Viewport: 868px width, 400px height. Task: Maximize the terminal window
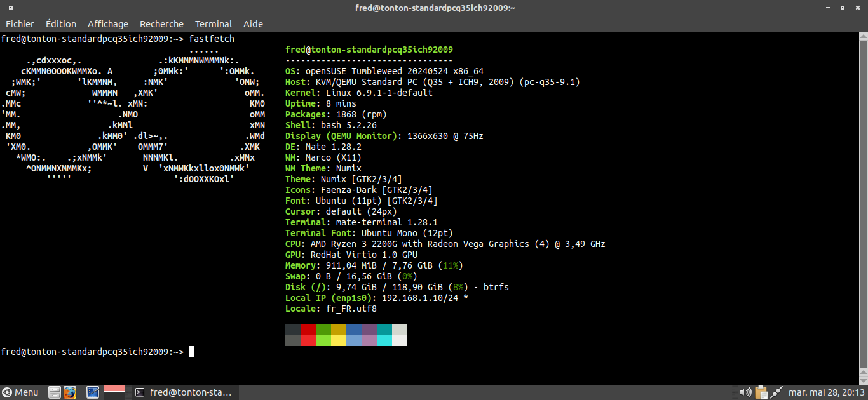click(843, 8)
